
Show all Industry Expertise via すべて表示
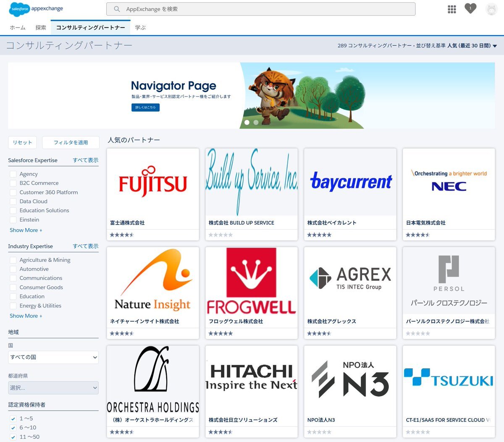pos(86,246)
